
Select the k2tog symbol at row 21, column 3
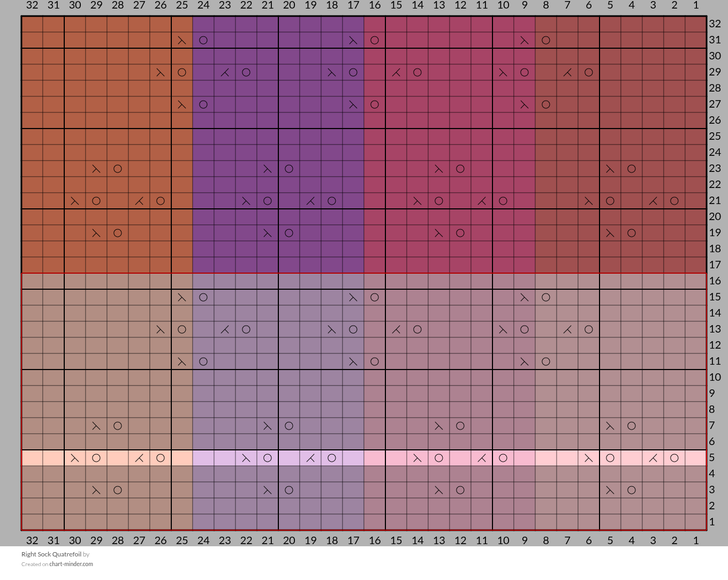pyautogui.click(x=653, y=201)
